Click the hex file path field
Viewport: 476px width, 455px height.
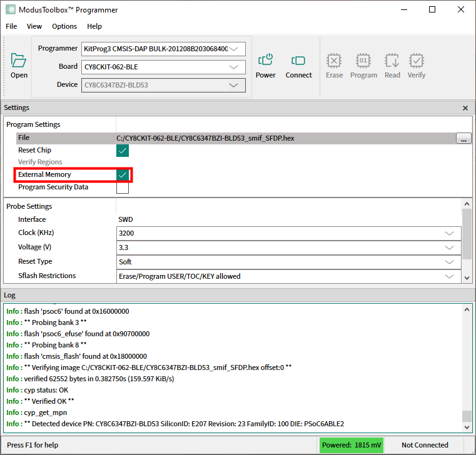tap(281, 138)
